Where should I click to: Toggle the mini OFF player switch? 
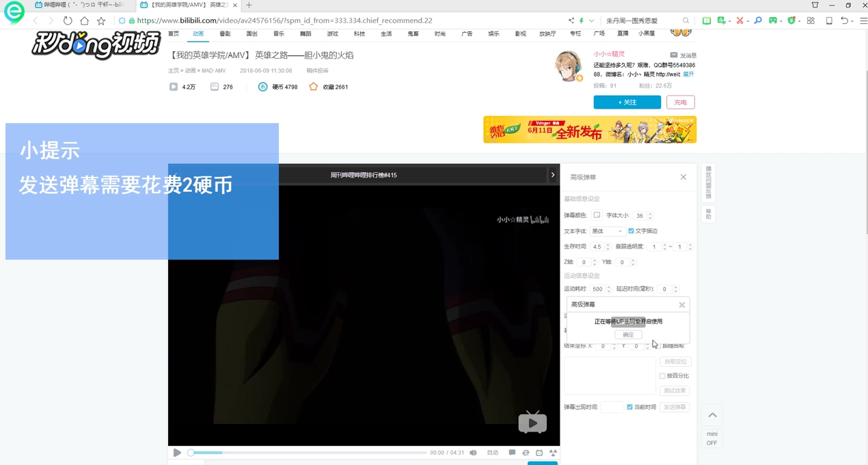click(712, 438)
